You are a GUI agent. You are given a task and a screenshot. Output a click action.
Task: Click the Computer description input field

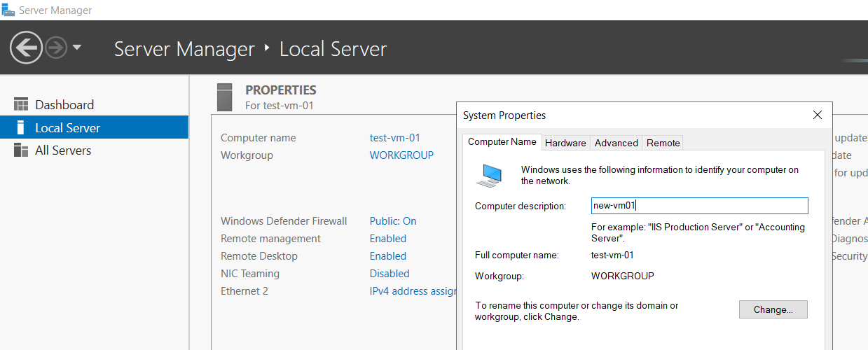coord(700,206)
